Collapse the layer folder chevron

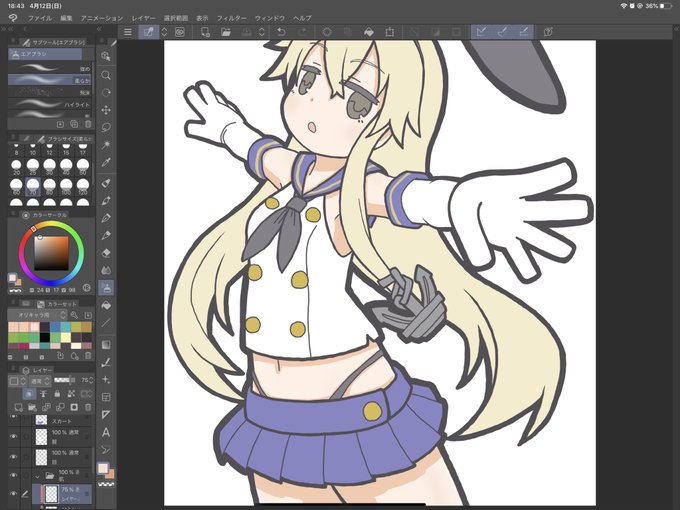click(x=37, y=476)
